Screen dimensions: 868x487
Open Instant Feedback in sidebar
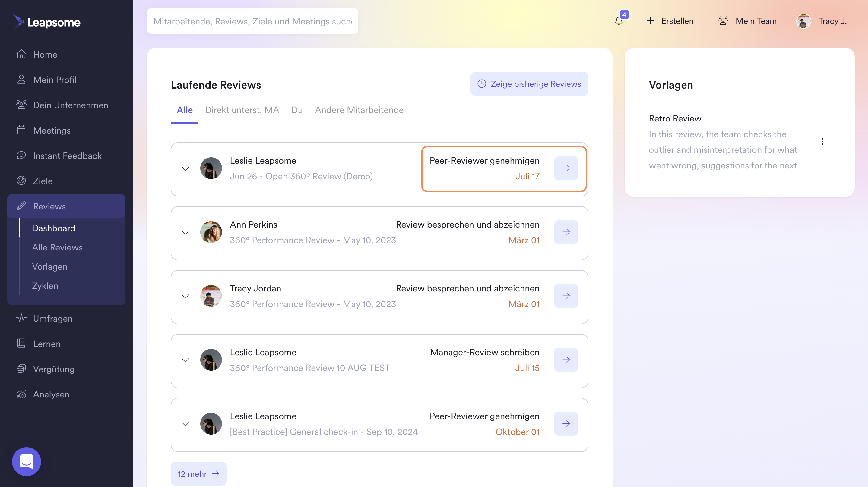pos(67,155)
